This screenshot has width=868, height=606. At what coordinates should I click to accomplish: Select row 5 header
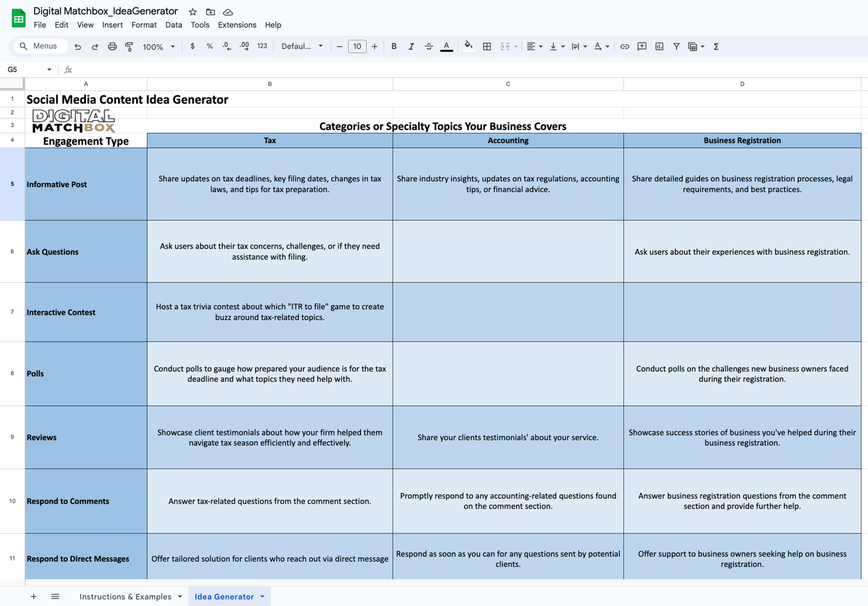click(x=12, y=184)
